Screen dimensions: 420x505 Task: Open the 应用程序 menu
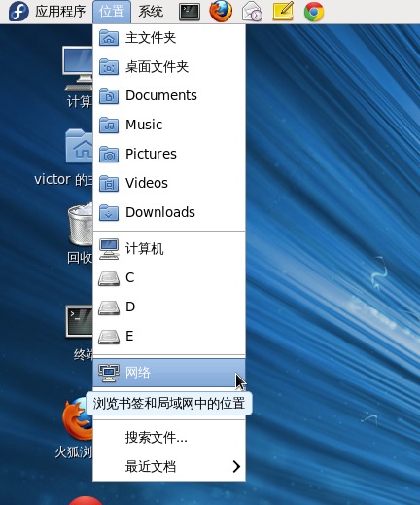tap(60, 12)
